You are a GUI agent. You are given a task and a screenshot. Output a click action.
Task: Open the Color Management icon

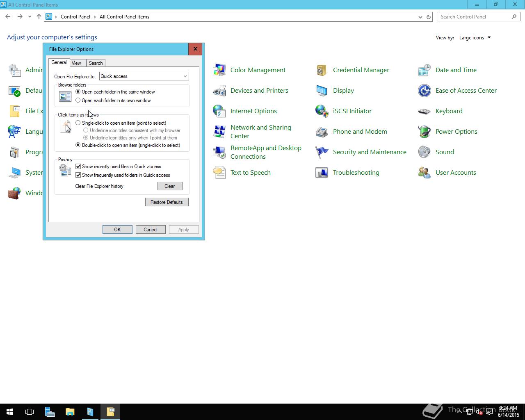(x=219, y=70)
